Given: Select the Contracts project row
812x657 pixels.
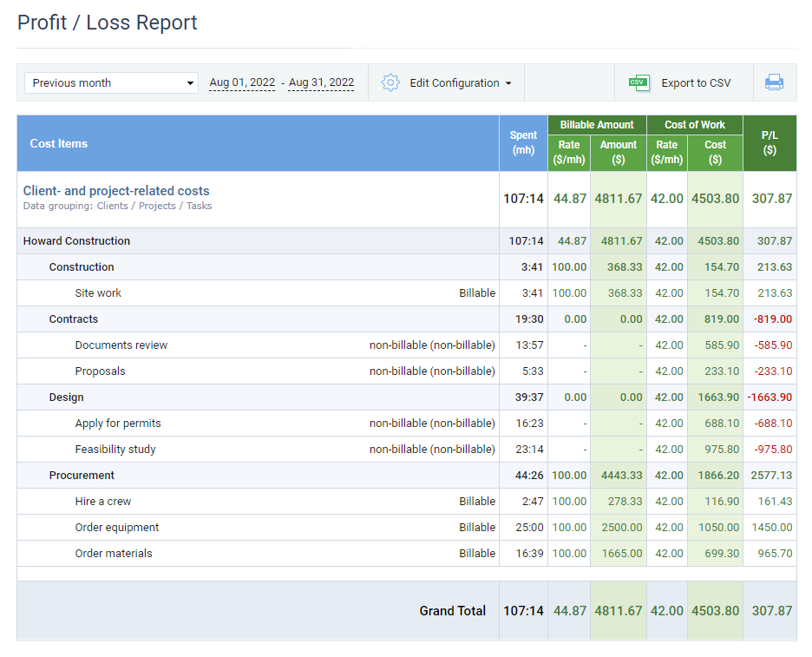Looking at the screenshot, I should (407, 319).
